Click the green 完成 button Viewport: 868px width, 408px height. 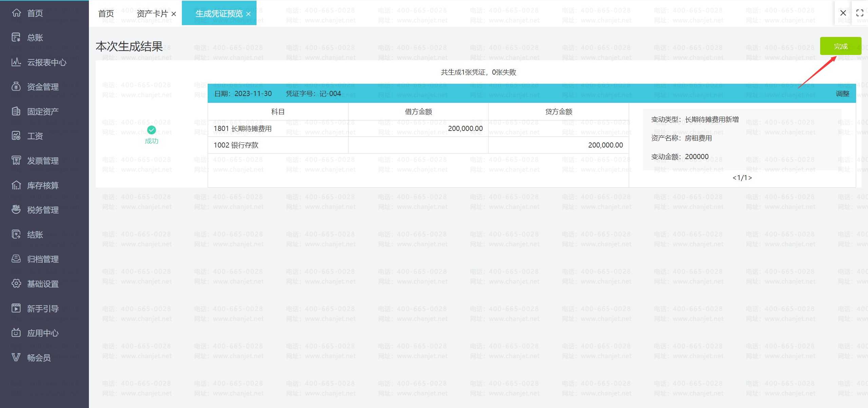pos(840,46)
